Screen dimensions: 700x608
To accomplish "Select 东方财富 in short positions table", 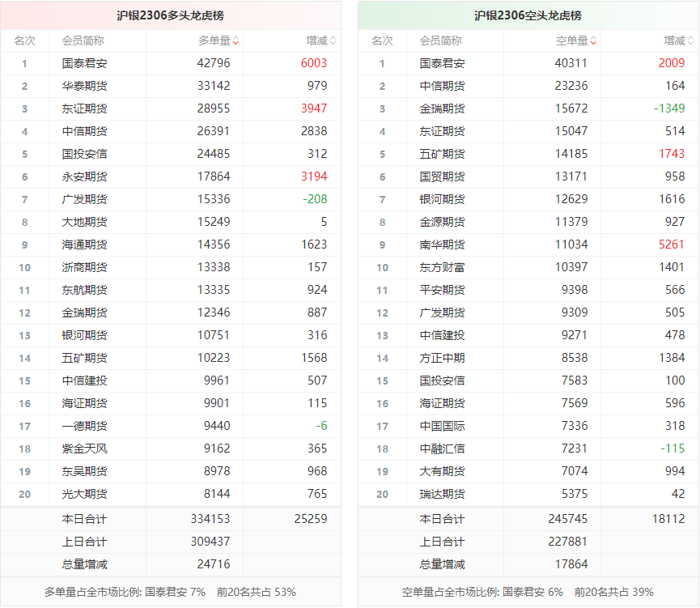I will tap(442, 267).
